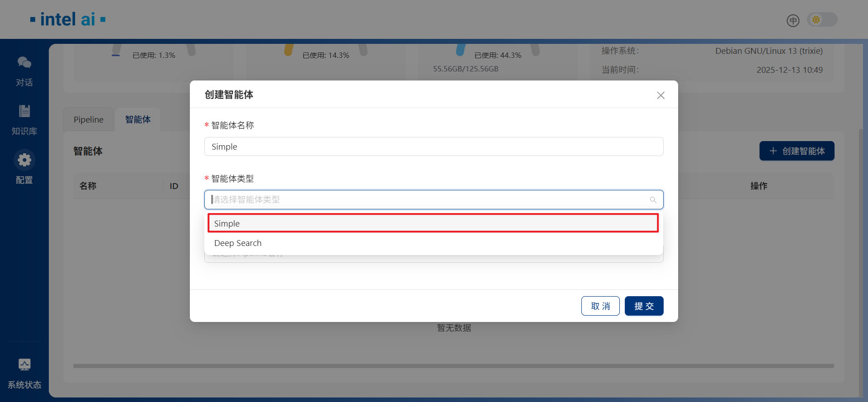Click the agent name input containing Simple

tap(434, 147)
